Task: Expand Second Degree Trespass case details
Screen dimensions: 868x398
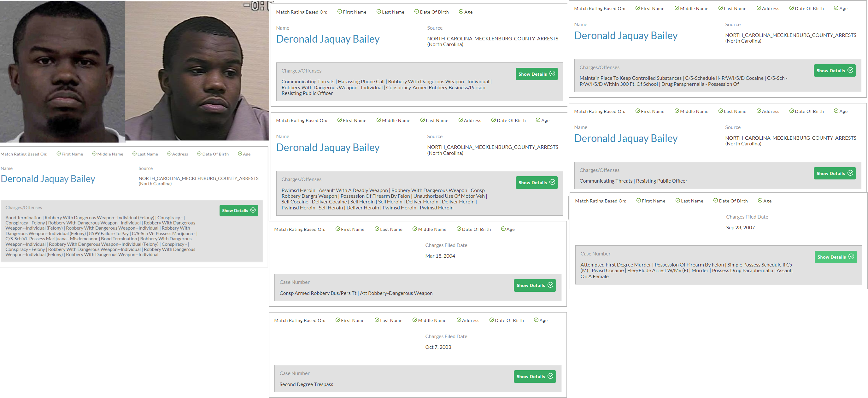Action: (x=534, y=377)
